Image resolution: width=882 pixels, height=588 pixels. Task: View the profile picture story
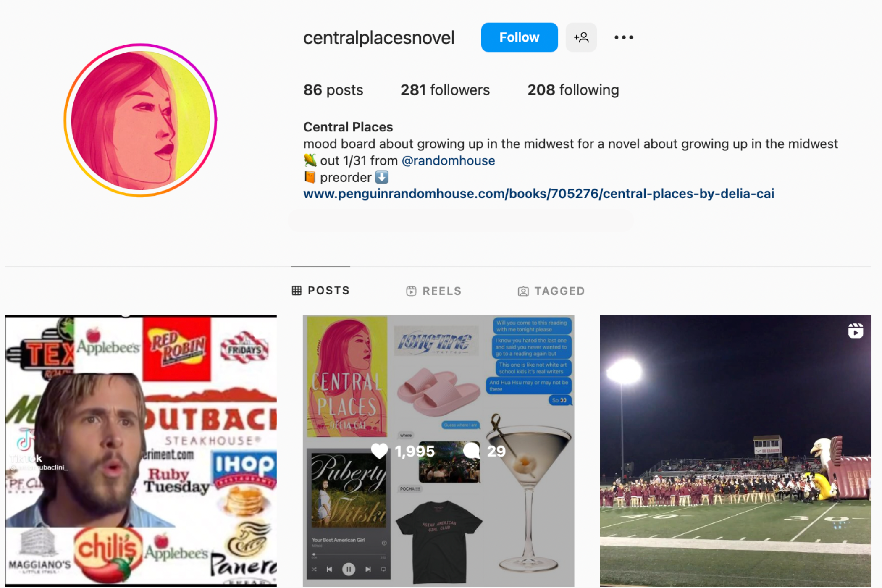point(140,120)
